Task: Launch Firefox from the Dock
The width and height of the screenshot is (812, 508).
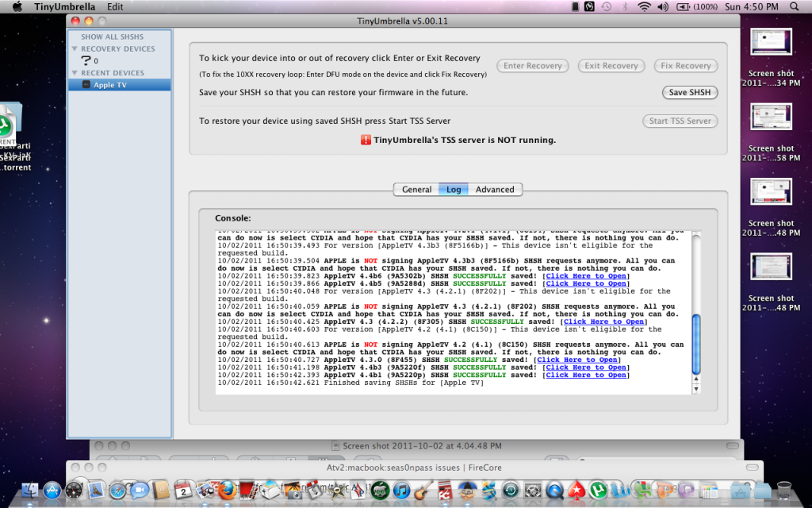Action: (228, 491)
